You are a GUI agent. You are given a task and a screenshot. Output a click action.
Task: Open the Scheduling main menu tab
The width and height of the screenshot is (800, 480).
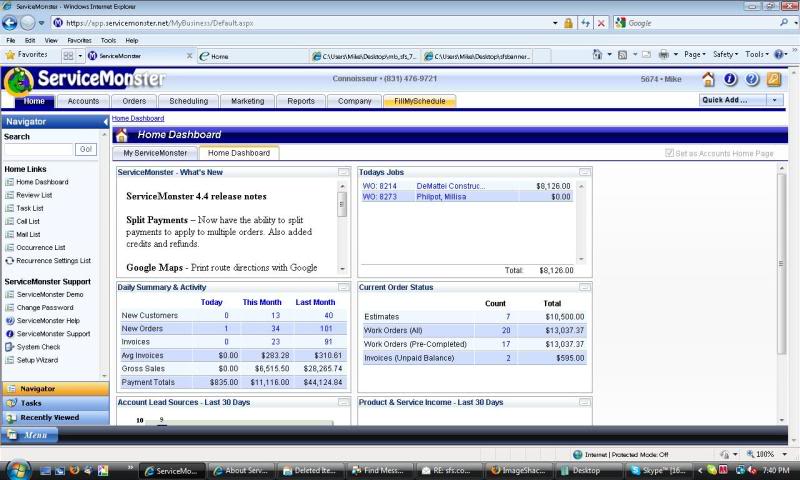189,101
